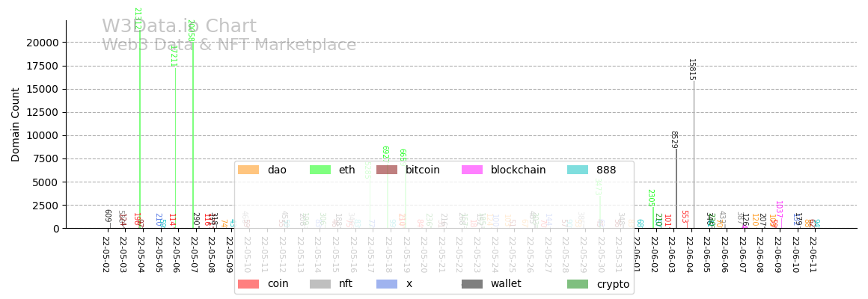Select the nft gray legend swatch
Viewport: 868px width, 299px height.
pos(320,284)
